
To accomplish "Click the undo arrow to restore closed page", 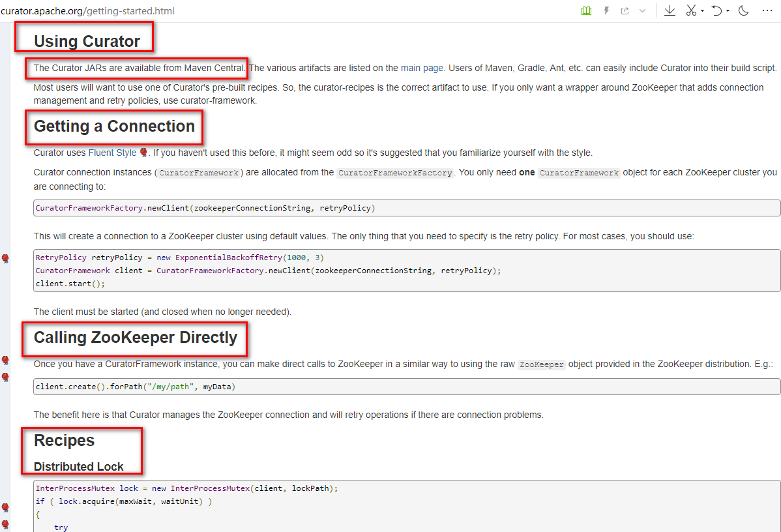I will tap(716, 11).
